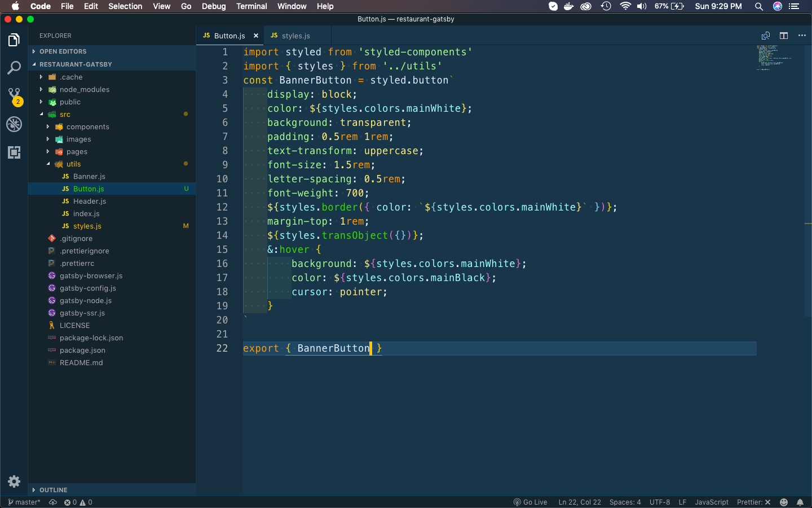Open the Go menu
The width and height of the screenshot is (812, 508).
[x=186, y=6]
